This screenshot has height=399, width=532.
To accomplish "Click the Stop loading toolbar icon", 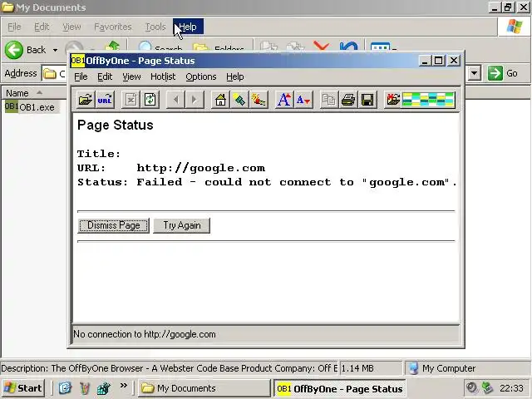I will [x=131, y=100].
